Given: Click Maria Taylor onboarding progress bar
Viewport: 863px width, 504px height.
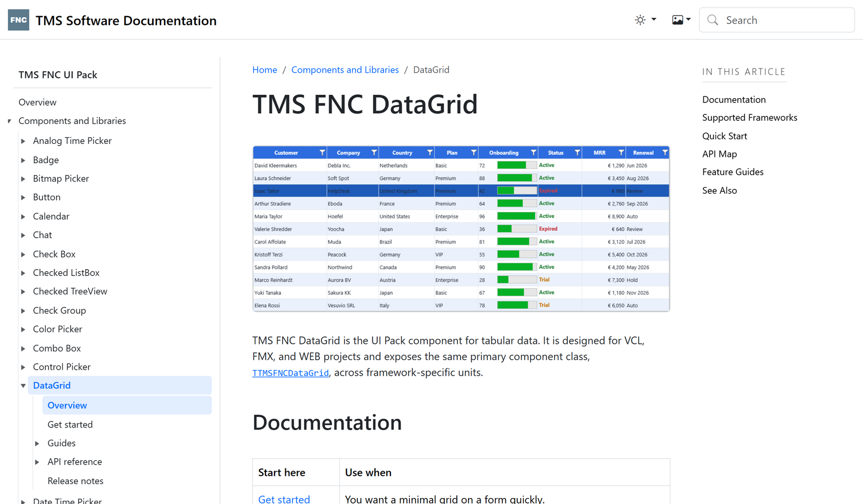Looking at the screenshot, I should point(517,216).
